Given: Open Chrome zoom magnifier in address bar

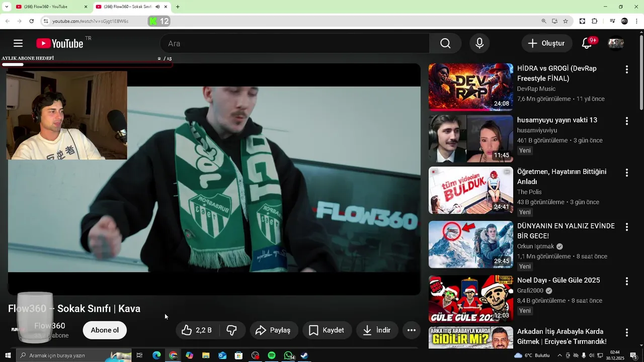Looking at the screenshot, I should (543, 21).
